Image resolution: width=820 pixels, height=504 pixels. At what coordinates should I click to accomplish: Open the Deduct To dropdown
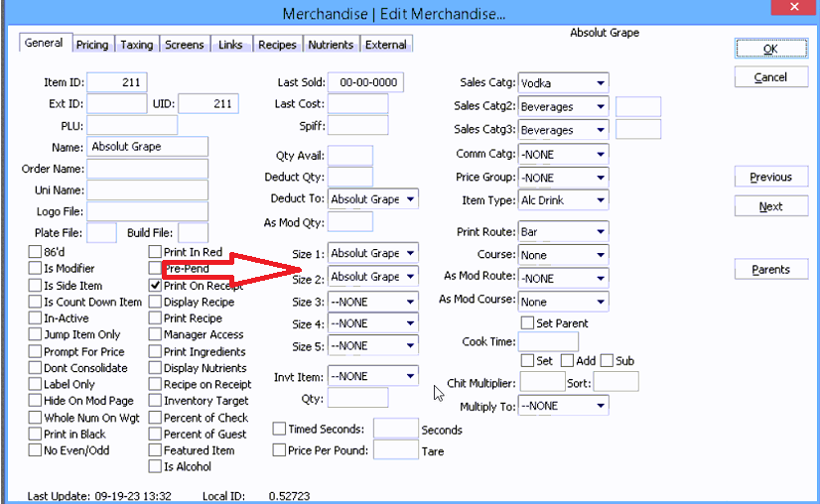tap(373, 199)
